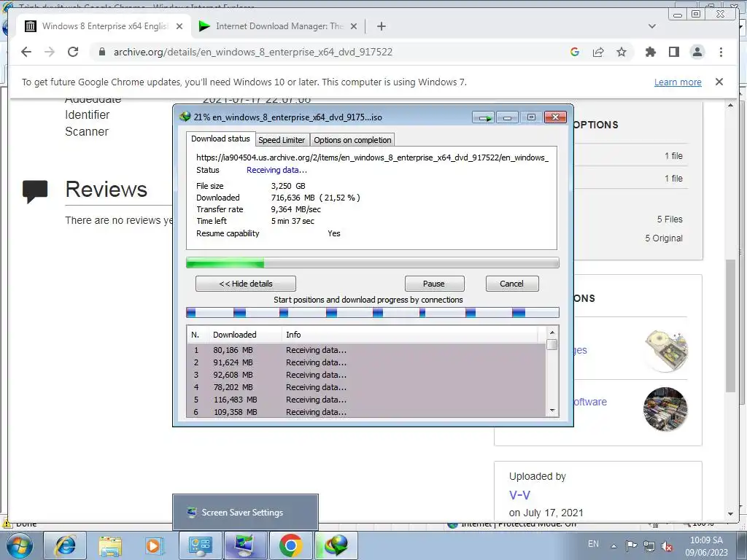Open the disc collection thumbnail
Viewport: 747px width, 560px height.
(x=666, y=351)
